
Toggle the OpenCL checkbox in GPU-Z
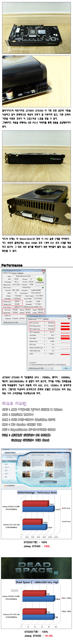pyautogui.click(x=13, y=318)
